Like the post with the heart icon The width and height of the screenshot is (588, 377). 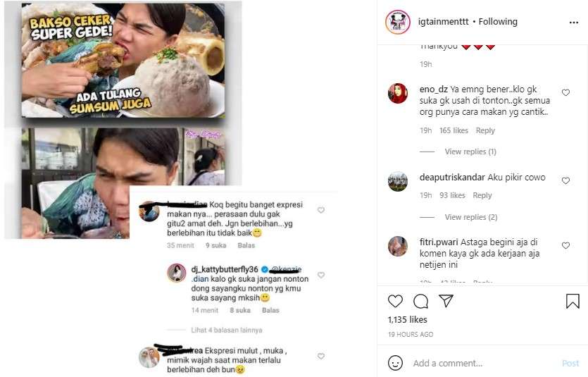click(x=396, y=302)
